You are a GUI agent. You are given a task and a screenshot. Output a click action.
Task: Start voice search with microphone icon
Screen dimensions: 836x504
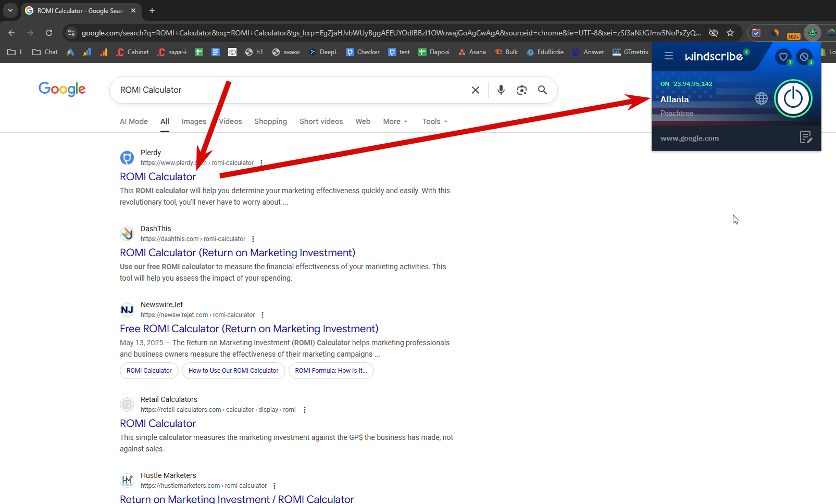point(501,90)
